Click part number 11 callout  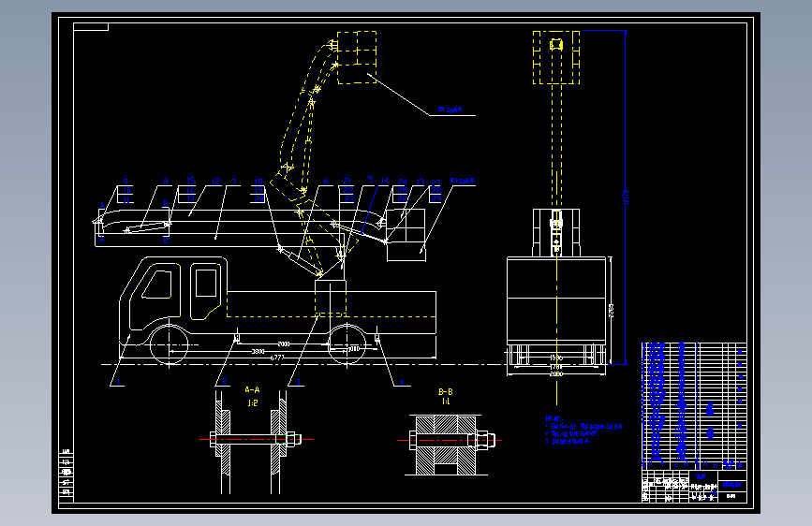click(x=126, y=198)
